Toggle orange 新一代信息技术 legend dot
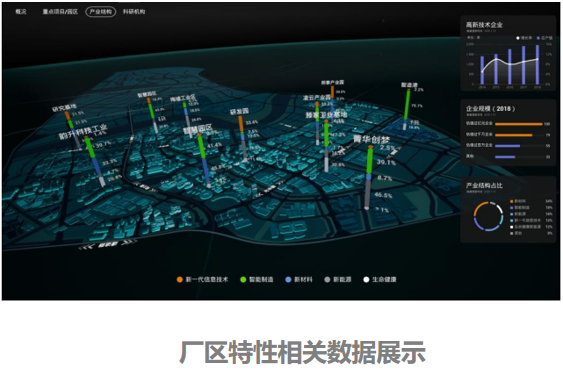Image resolution: width=563 pixels, height=370 pixels. pyautogui.click(x=180, y=279)
